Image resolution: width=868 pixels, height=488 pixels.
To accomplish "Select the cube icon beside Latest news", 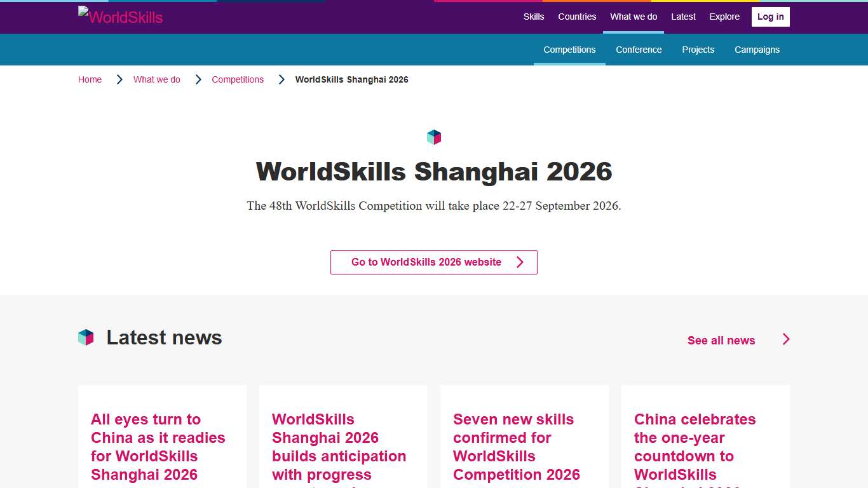I will 85,337.
